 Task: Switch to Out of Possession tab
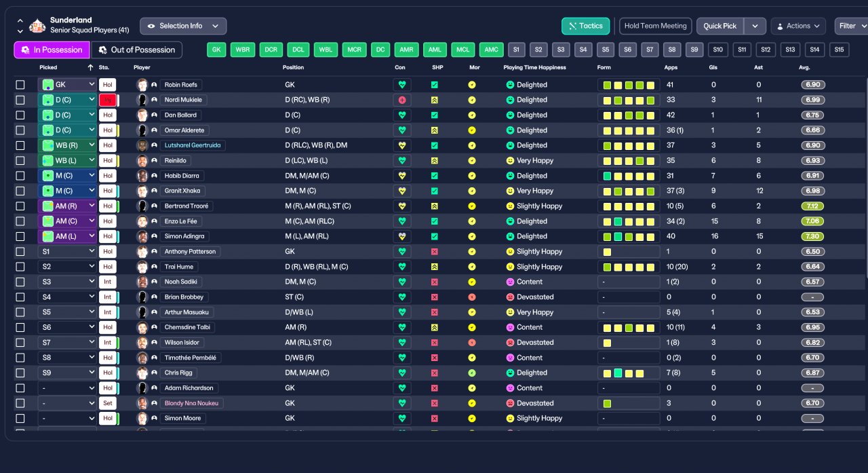[137, 50]
